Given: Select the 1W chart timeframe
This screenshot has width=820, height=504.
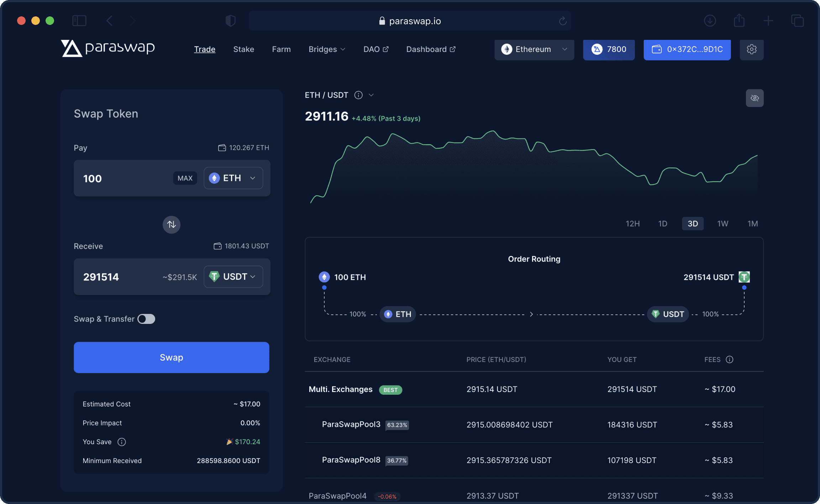Looking at the screenshot, I should [x=722, y=224].
